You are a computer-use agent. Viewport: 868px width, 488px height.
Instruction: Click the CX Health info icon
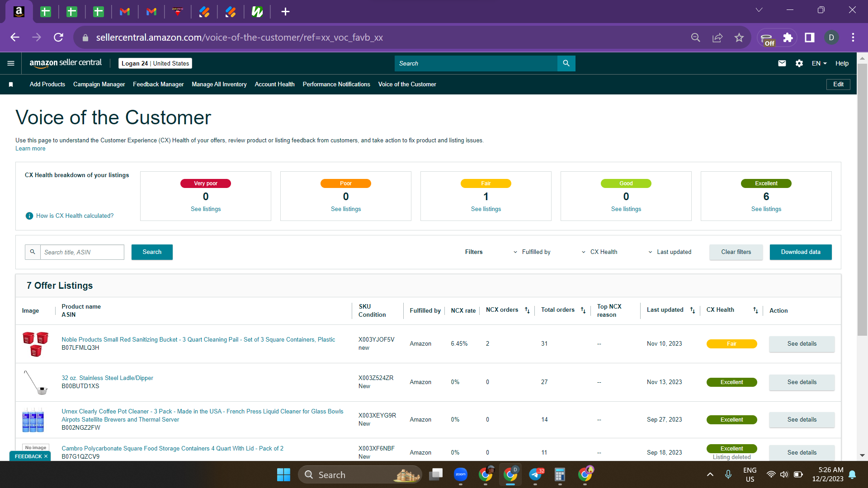(x=29, y=216)
